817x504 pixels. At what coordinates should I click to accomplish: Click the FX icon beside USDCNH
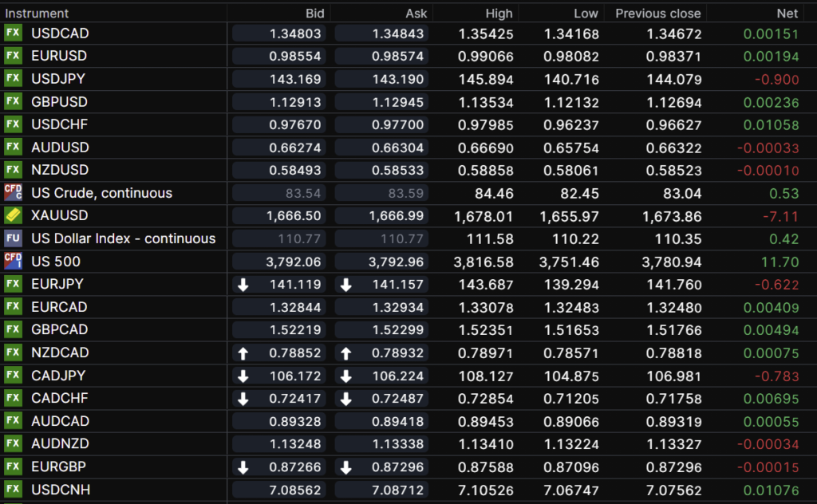click(x=13, y=489)
